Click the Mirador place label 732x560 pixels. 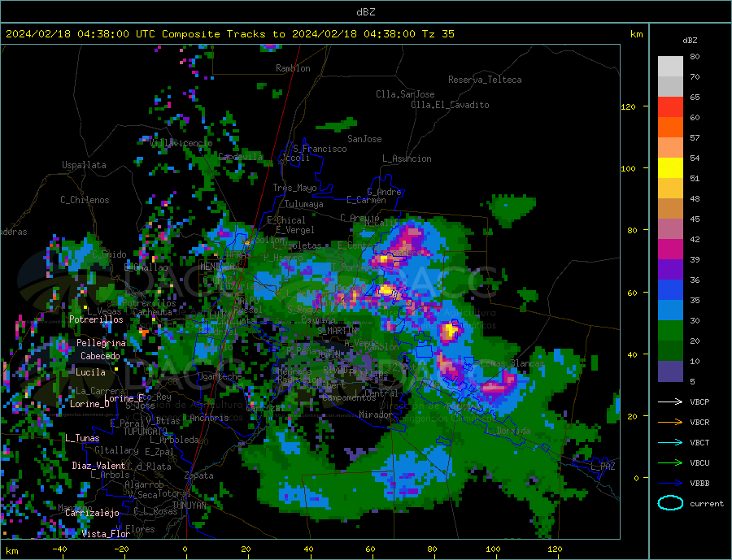pyautogui.click(x=376, y=415)
